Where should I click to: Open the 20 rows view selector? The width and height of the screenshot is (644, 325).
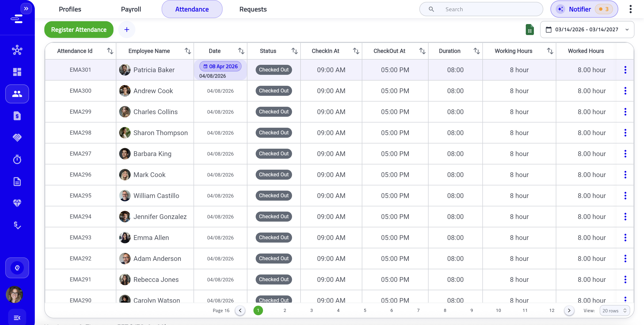[x=614, y=310]
